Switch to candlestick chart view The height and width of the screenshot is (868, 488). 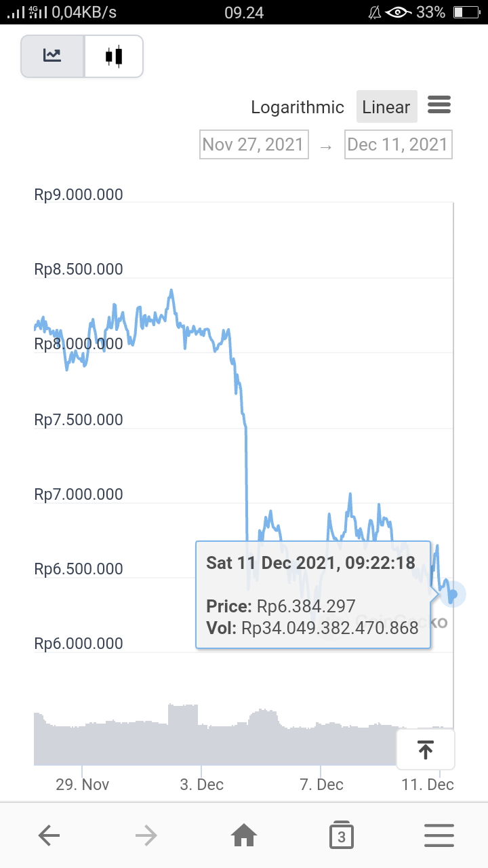pyautogui.click(x=114, y=56)
